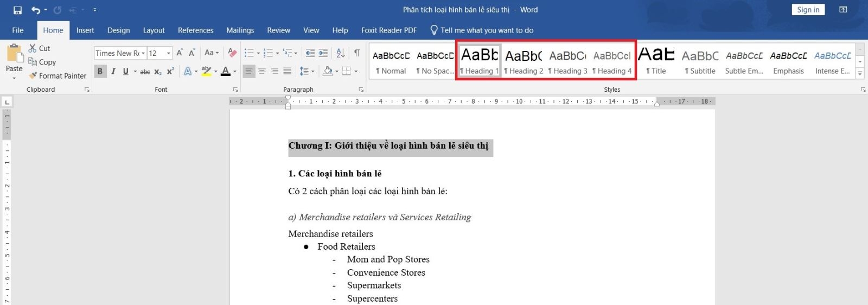Image resolution: width=868 pixels, height=305 pixels.
Task: Apply yellow text highlight color
Action: click(206, 71)
